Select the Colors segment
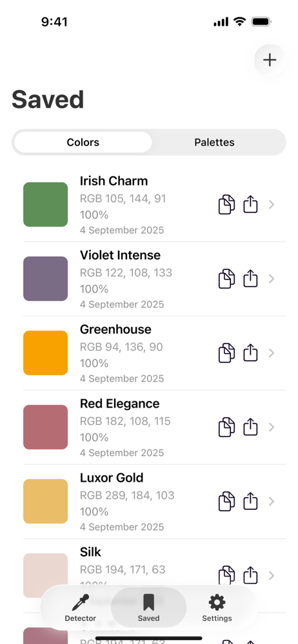Image resolution: width=298 pixels, height=644 pixels. pyautogui.click(x=83, y=142)
